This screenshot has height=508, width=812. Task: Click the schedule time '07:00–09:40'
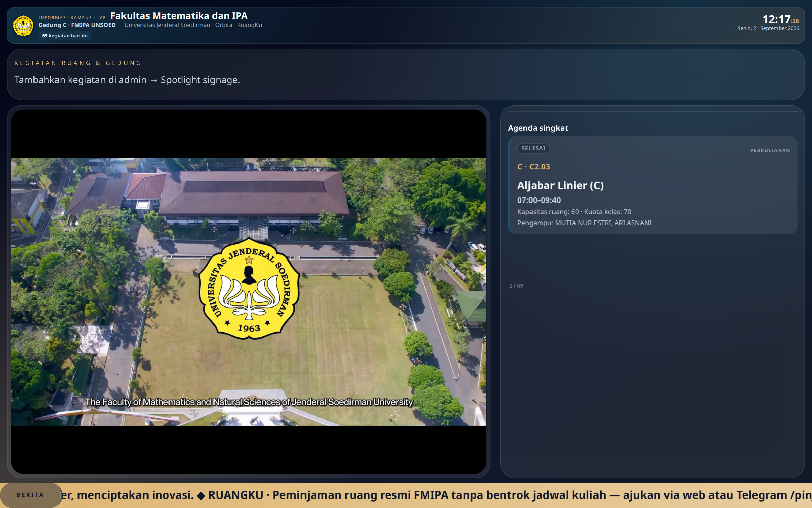[x=539, y=200]
